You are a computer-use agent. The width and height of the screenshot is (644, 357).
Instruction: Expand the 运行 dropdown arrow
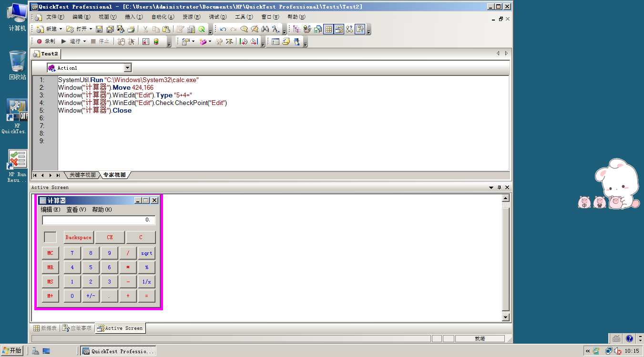click(85, 42)
